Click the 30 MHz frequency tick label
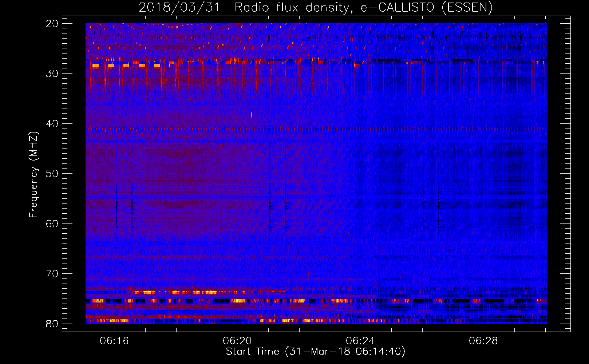Image resolution: width=589 pixels, height=364 pixels. (52, 74)
